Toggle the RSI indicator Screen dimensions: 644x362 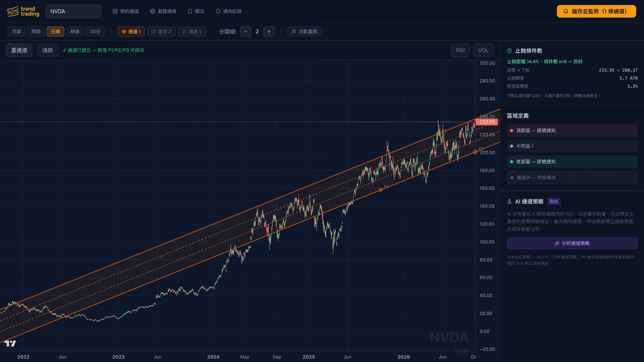click(x=460, y=50)
